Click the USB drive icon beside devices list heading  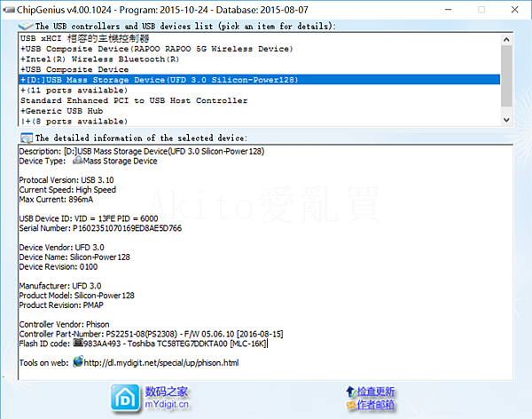[x=26, y=26]
